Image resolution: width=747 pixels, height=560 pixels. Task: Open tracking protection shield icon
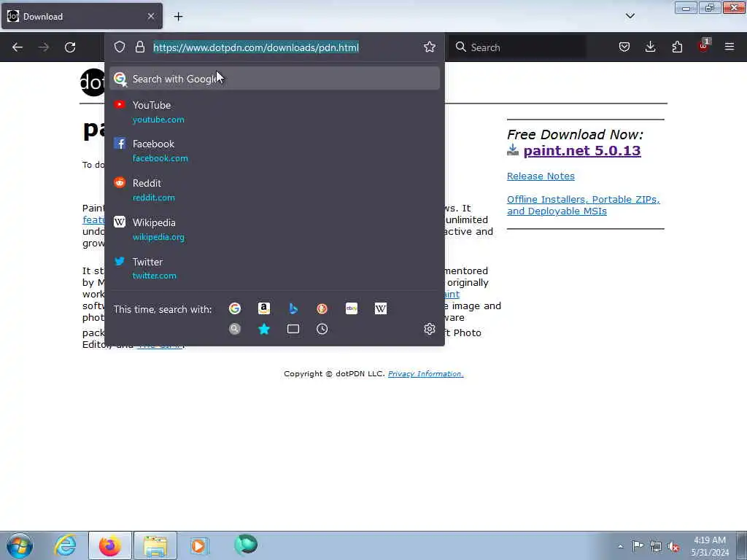click(x=120, y=47)
